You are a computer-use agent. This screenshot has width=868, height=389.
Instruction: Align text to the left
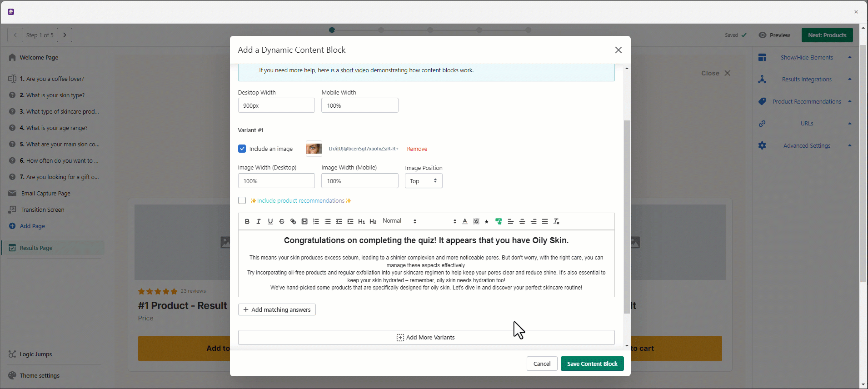click(511, 221)
